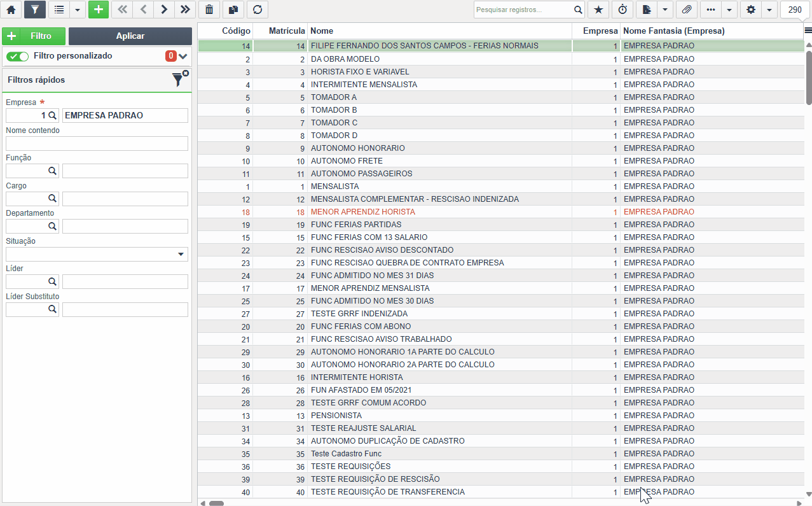Open the Situação dropdown

97,254
